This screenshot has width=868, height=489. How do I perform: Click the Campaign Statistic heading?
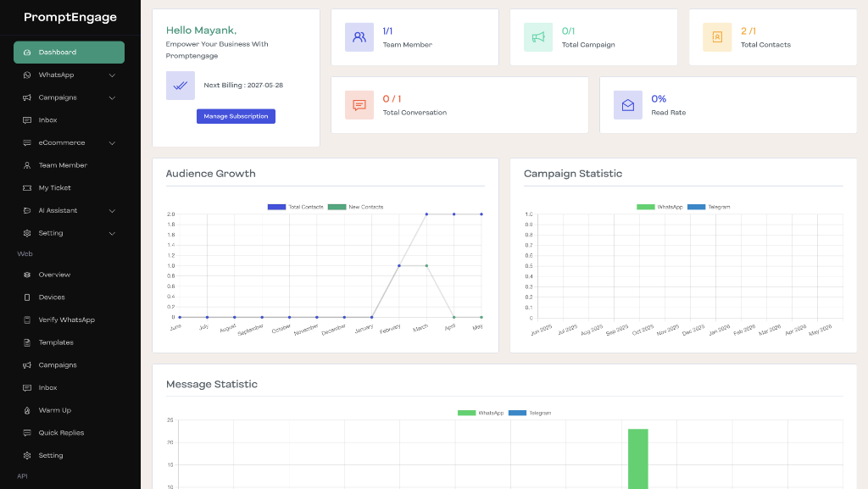(573, 174)
